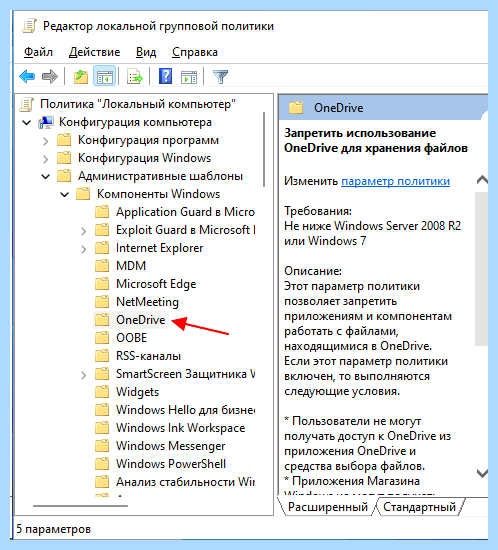Select Административные шаблоны tree item
Screen dimensions: 498x550
(160, 176)
